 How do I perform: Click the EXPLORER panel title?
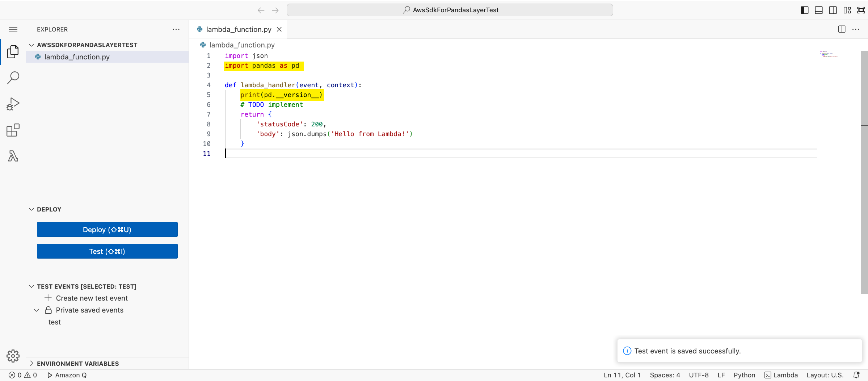[52, 29]
